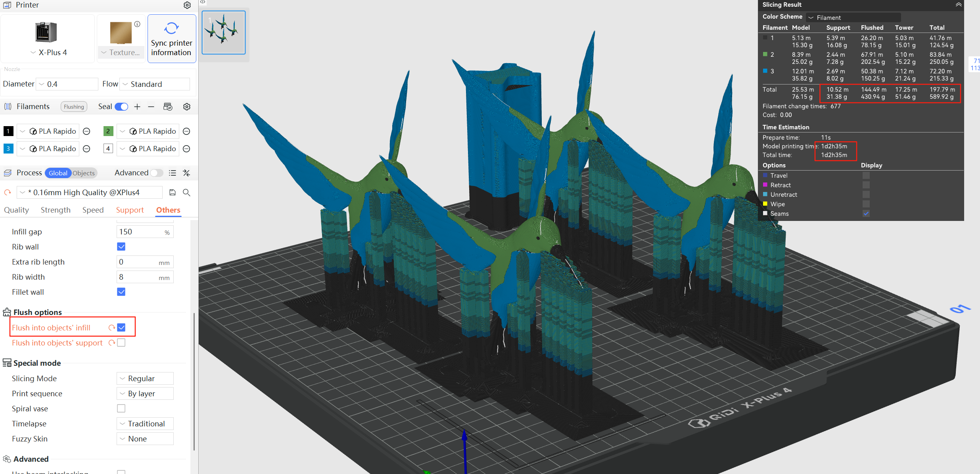Screen dimensions: 980x474
Task: Edit filament 1 preset via its circle icon
Action: pyautogui.click(x=86, y=131)
